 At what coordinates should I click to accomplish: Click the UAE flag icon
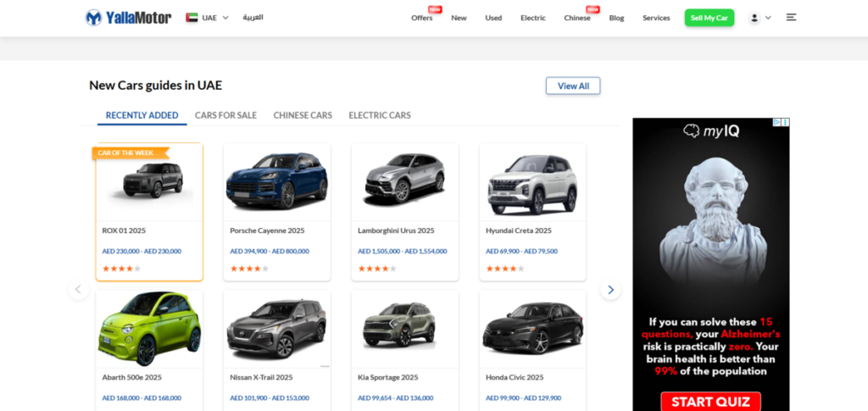pos(192,18)
